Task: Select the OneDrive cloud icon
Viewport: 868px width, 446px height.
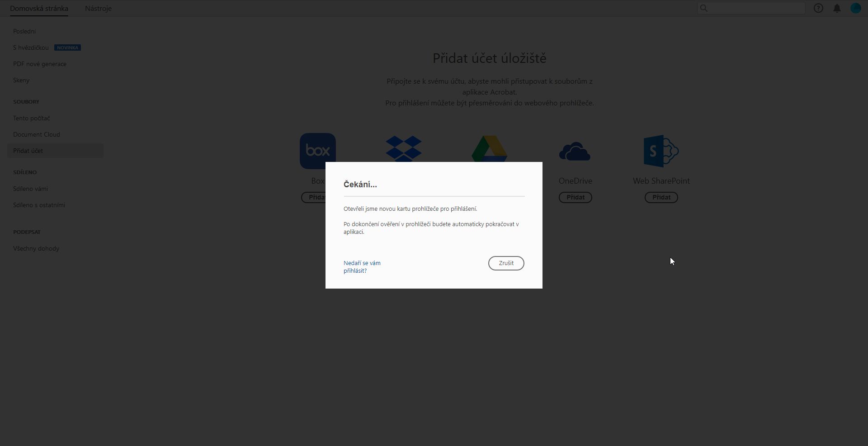Action: point(575,151)
